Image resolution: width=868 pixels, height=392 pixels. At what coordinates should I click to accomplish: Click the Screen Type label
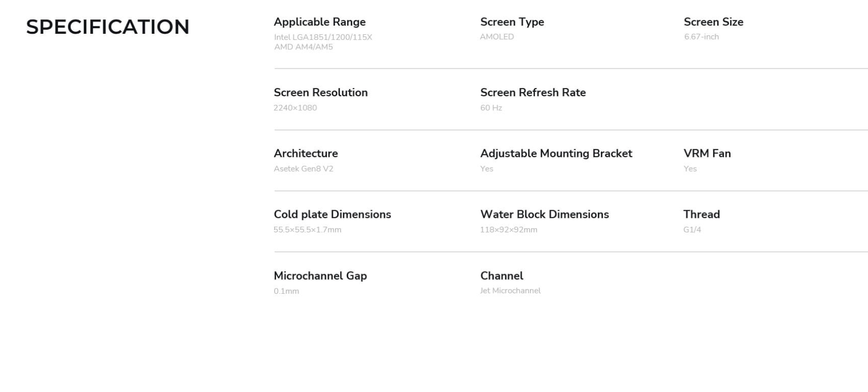pos(512,22)
